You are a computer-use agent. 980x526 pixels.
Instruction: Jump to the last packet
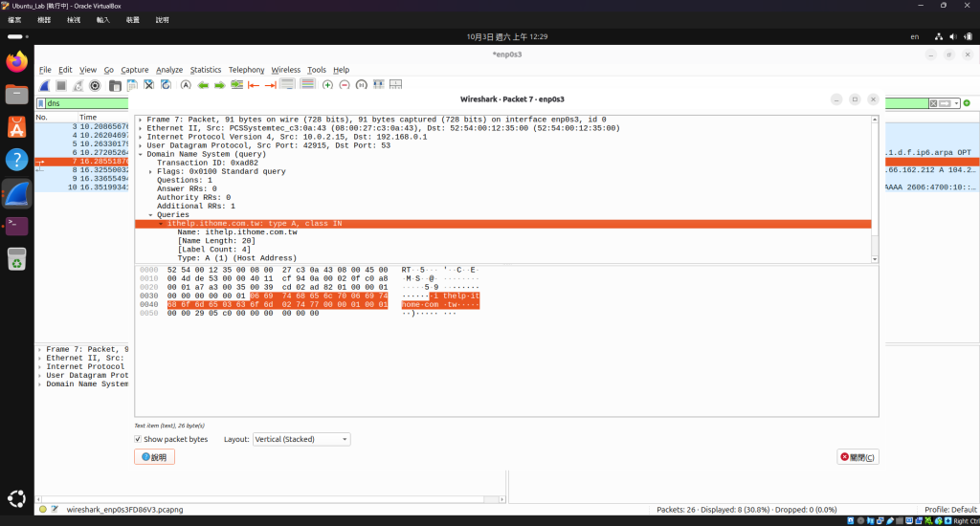point(270,85)
